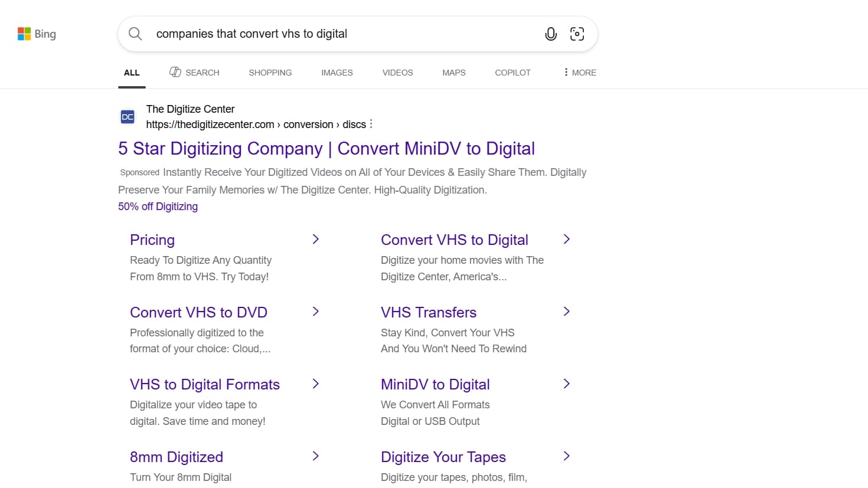Screen dimensions: 868x488
Task: Start voice search with the microphone icon
Action: (550, 34)
